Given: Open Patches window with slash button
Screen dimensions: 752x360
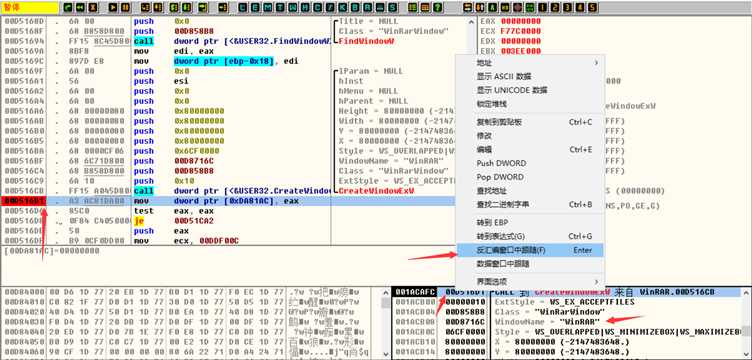Looking at the screenshot, I should (x=330, y=7).
